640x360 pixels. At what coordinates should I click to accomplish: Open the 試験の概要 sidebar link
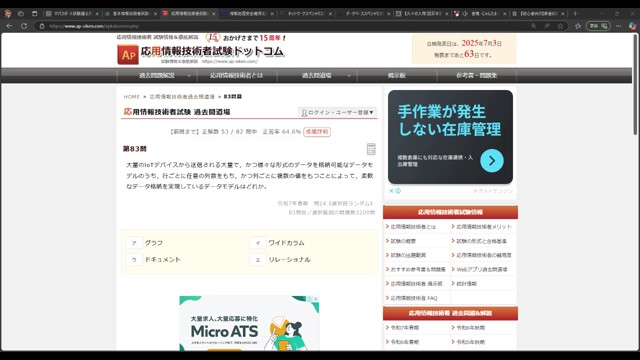point(403,241)
